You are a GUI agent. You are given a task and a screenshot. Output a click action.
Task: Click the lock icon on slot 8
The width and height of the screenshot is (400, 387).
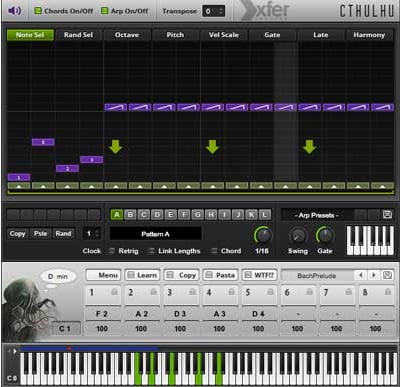click(388, 292)
